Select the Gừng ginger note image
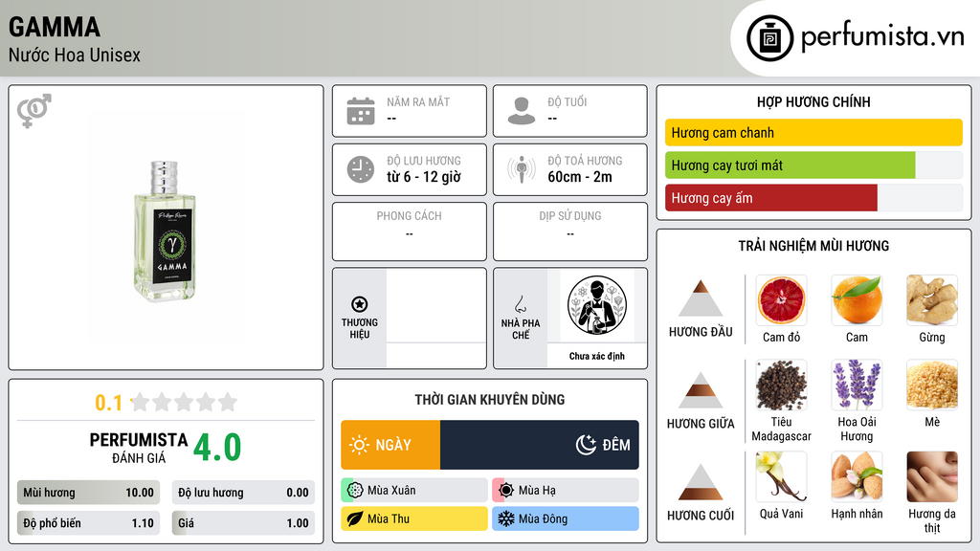This screenshot has width=980, height=551. click(x=932, y=300)
